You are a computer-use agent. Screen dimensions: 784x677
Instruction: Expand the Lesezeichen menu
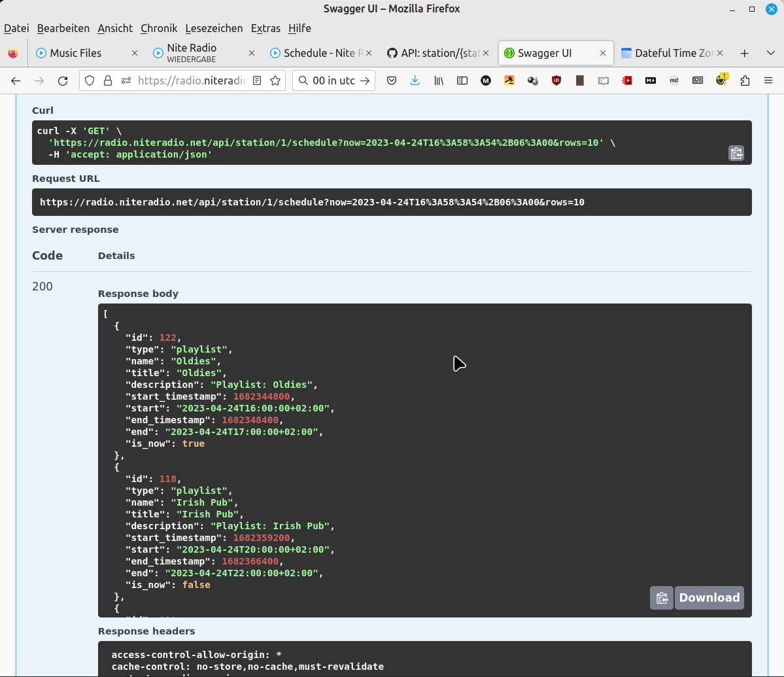pyautogui.click(x=214, y=28)
